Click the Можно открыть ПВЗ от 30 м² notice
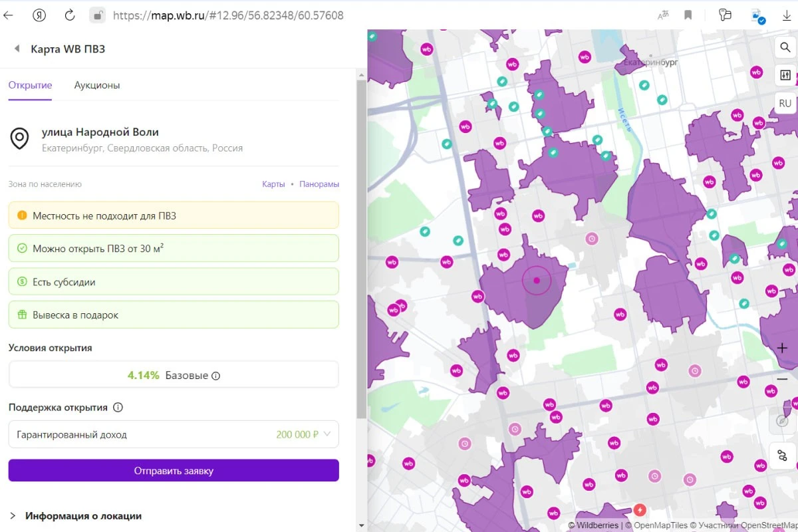This screenshot has height=532, width=798. [174, 249]
